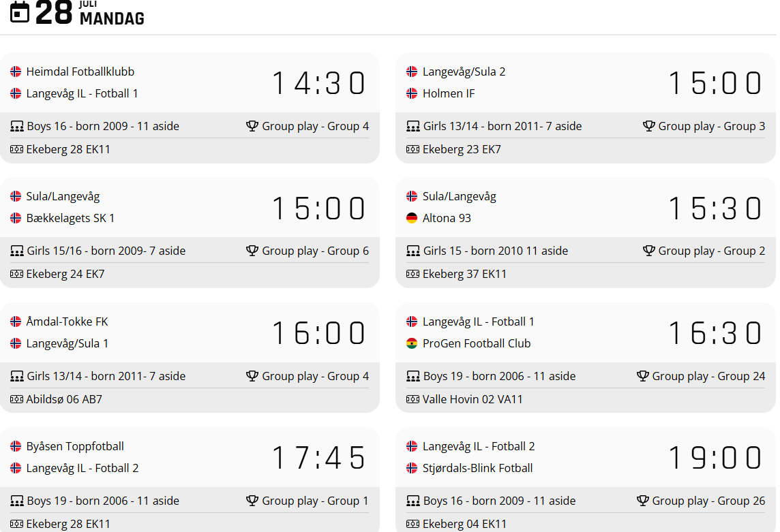Select the Group play - Group 26 link
The image size is (780, 532).
point(708,501)
